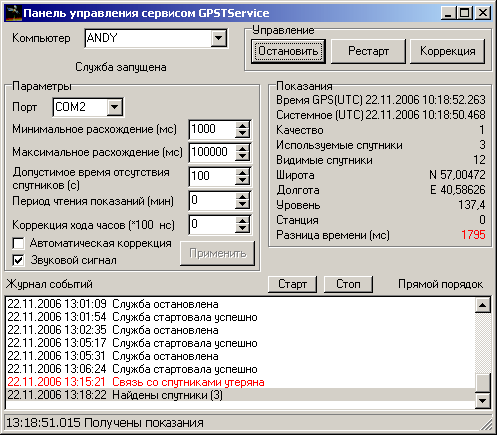Image resolution: width=497 pixels, height=435 pixels.
Task: Click the Долгота value E 40,58626
Action: point(457,190)
